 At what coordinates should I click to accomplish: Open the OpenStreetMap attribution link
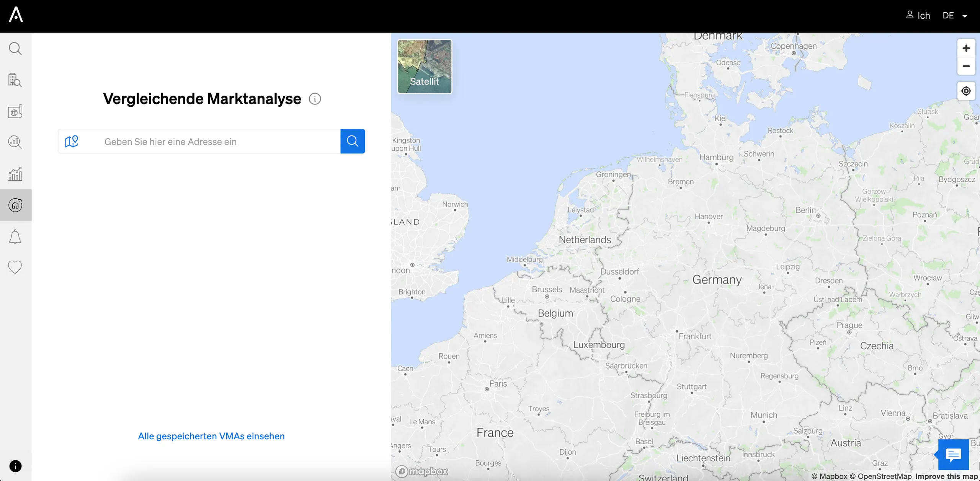pyautogui.click(x=880, y=476)
